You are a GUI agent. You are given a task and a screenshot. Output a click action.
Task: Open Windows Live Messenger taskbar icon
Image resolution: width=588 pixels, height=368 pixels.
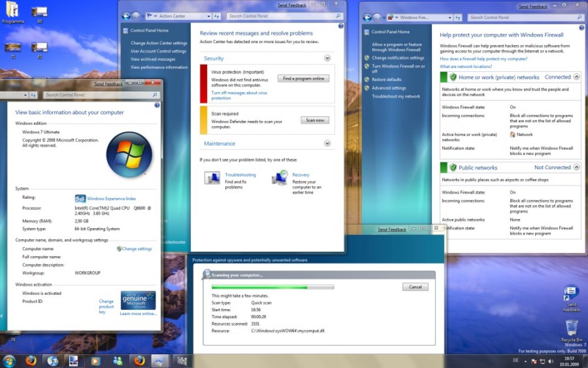point(118,361)
